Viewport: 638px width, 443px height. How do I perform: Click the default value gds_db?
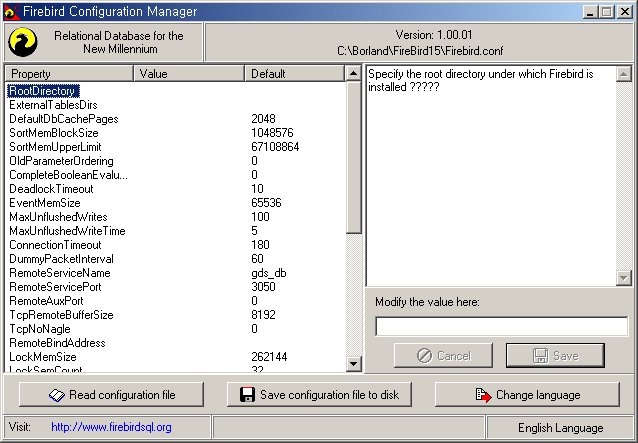[x=269, y=273]
